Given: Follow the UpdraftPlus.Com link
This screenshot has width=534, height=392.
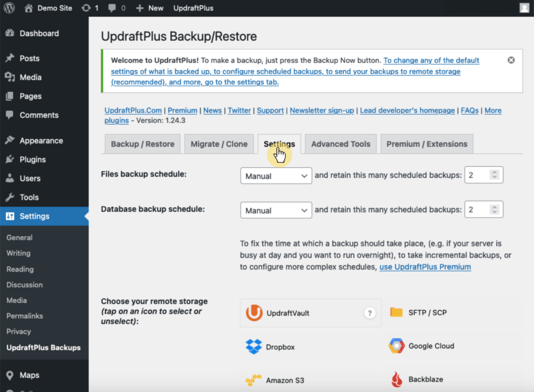Looking at the screenshot, I should coord(133,111).
